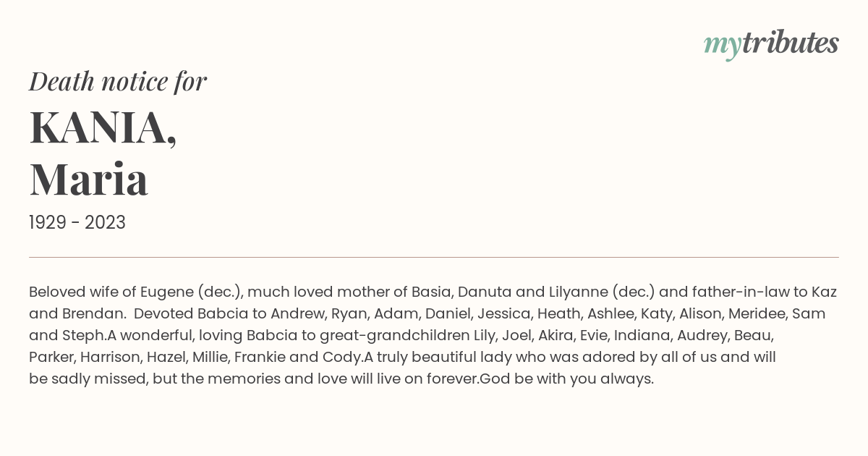Screen dimensions: 868x456
Task: Click the horizontal divider line
Action: click(434, 257)
